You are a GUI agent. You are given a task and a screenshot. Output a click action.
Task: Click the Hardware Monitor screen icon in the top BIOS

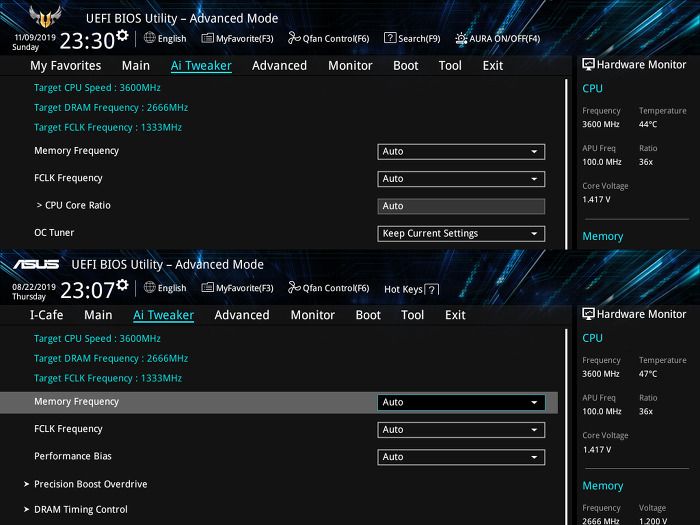(x=588, y=64)
